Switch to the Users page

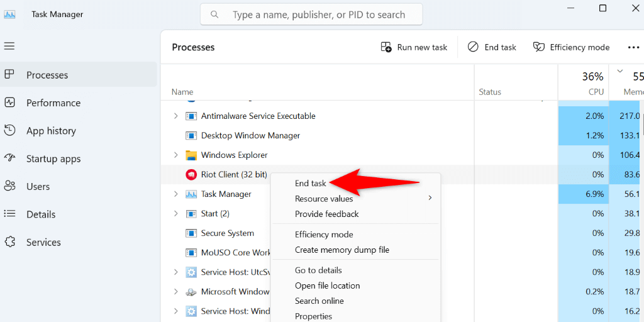point(38,187)
